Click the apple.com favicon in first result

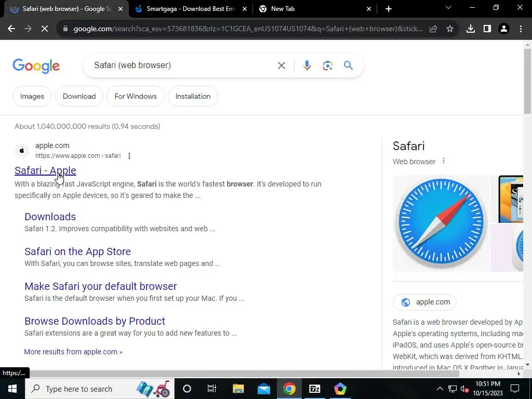22,150
